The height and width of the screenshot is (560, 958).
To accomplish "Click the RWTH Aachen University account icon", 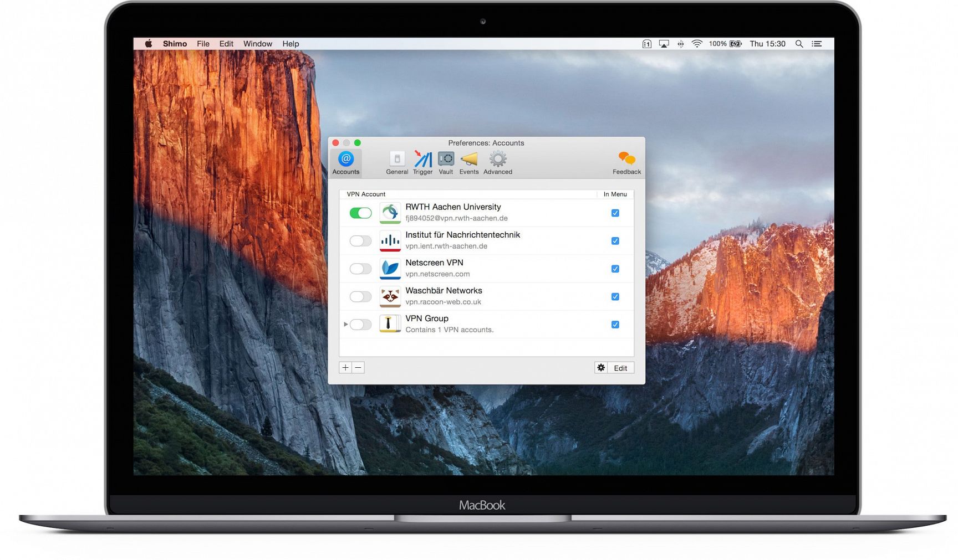I will coord(390,213).
